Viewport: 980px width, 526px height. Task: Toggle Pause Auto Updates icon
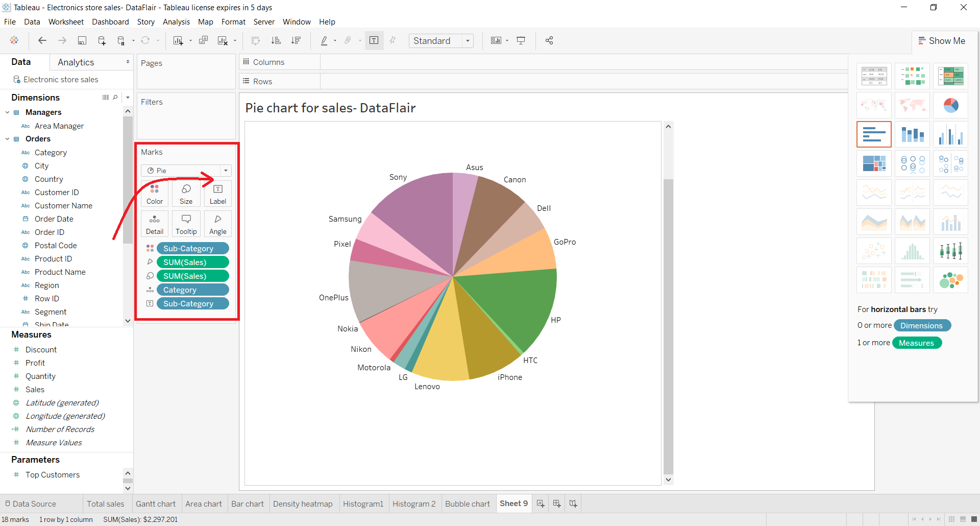click(121, 40)
